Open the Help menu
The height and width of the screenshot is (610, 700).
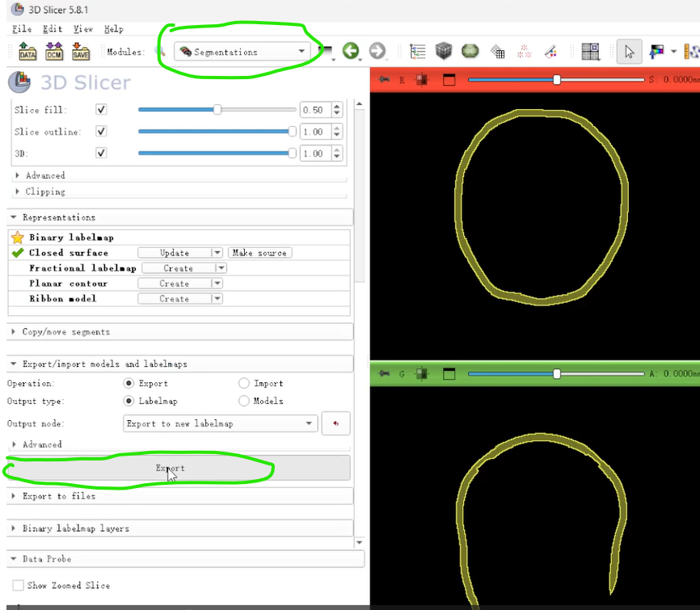pos(113,29)
